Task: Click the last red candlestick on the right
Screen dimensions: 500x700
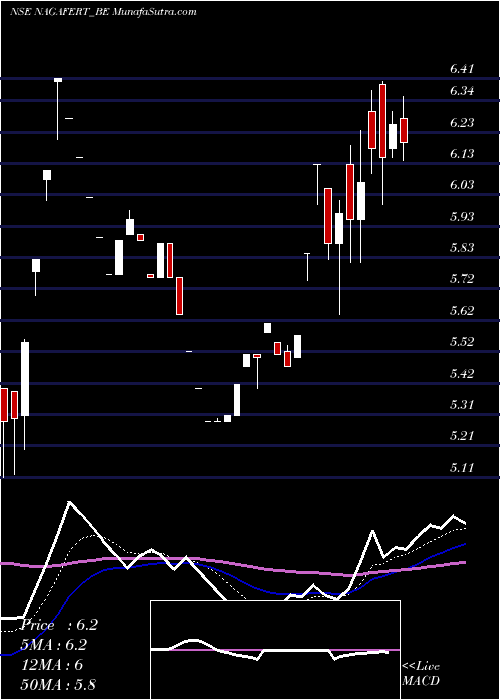Action: coord(404,130)
